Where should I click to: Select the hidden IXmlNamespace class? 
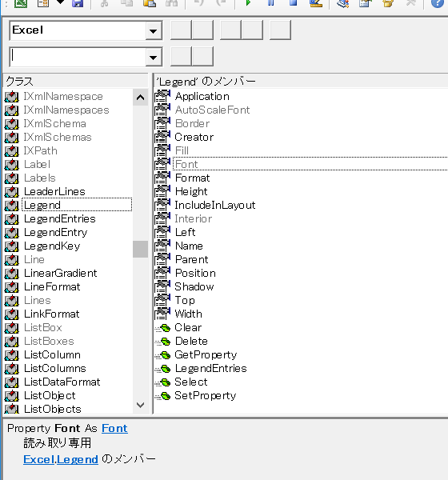tap(63, 97)
